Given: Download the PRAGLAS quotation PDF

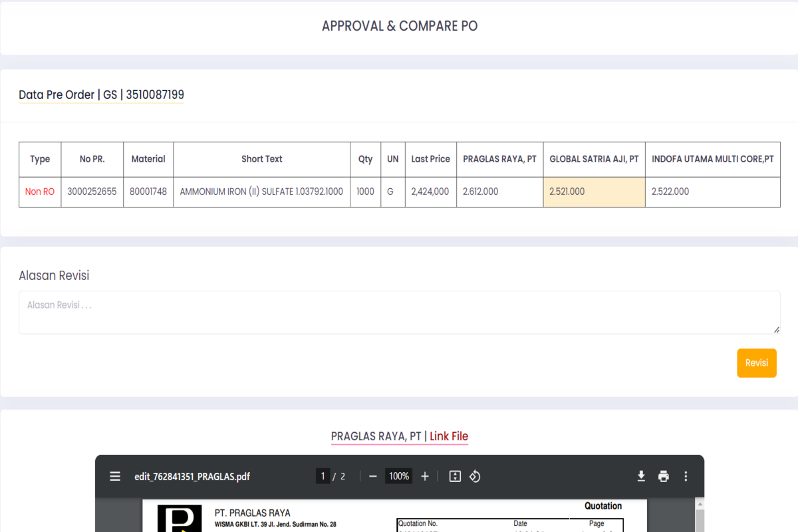Looking at the screenshot, I should [641, 476].
